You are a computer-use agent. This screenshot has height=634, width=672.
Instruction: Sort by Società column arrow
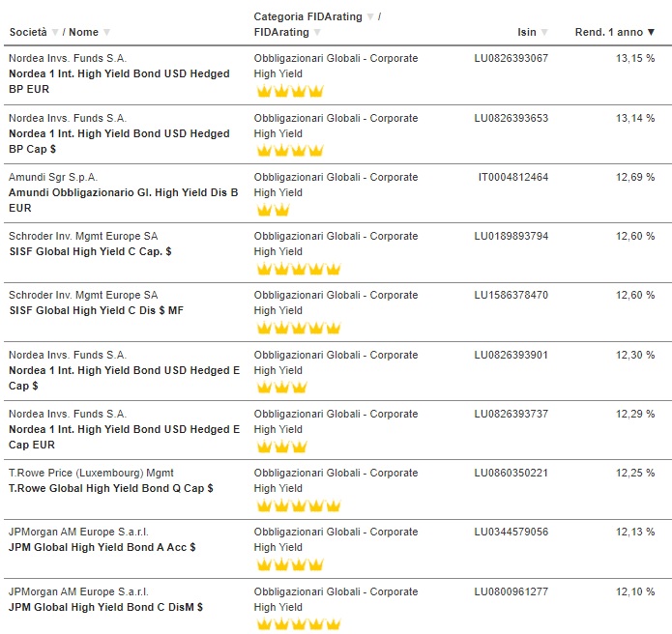point(55,32)
